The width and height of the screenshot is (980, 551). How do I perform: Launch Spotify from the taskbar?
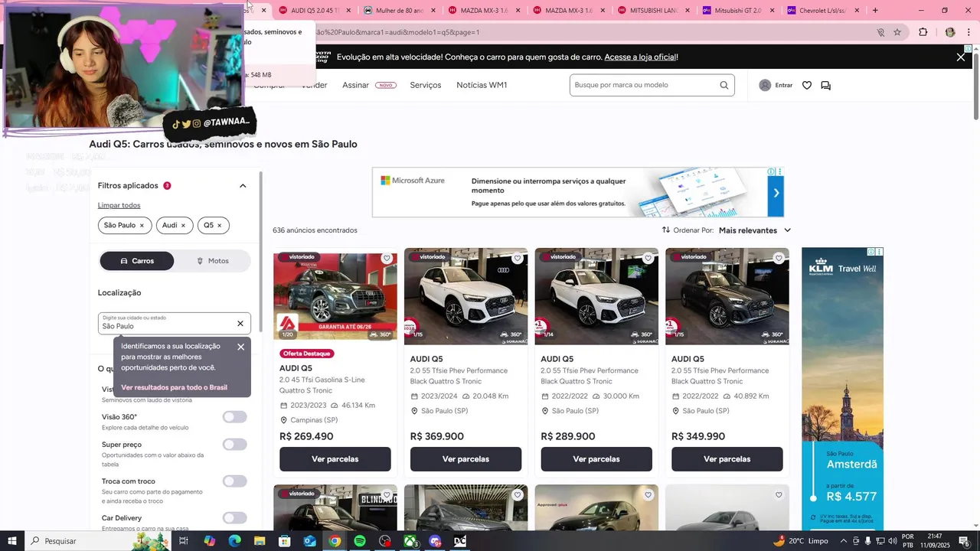click(360, 541)
